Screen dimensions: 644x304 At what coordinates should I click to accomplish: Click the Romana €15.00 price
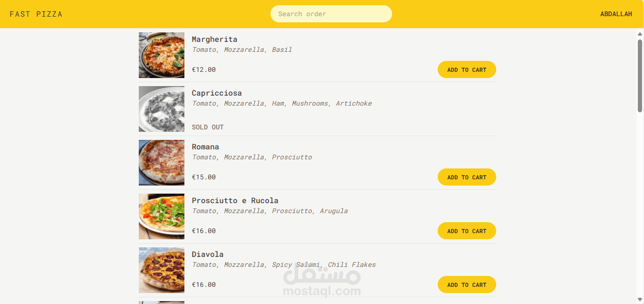coord(204,177)
